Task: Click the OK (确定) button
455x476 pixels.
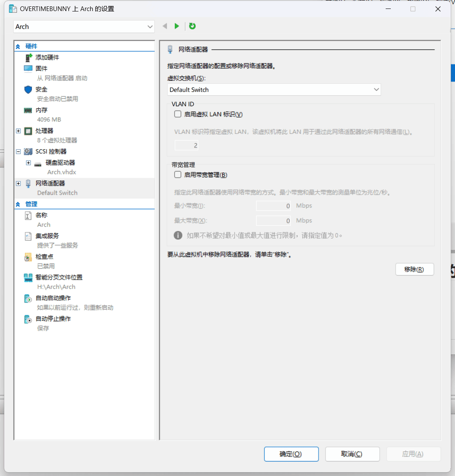Action: 291,454
